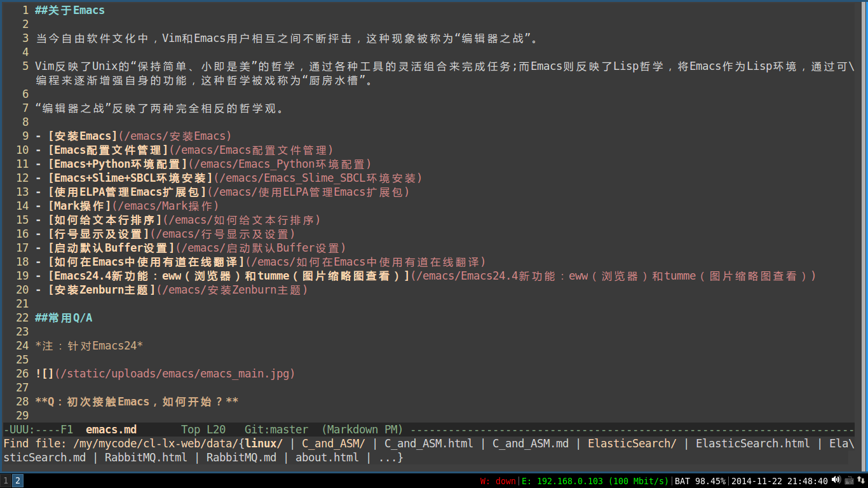
Task: Click the network up-down arrows tray icon
Action: 860,480
